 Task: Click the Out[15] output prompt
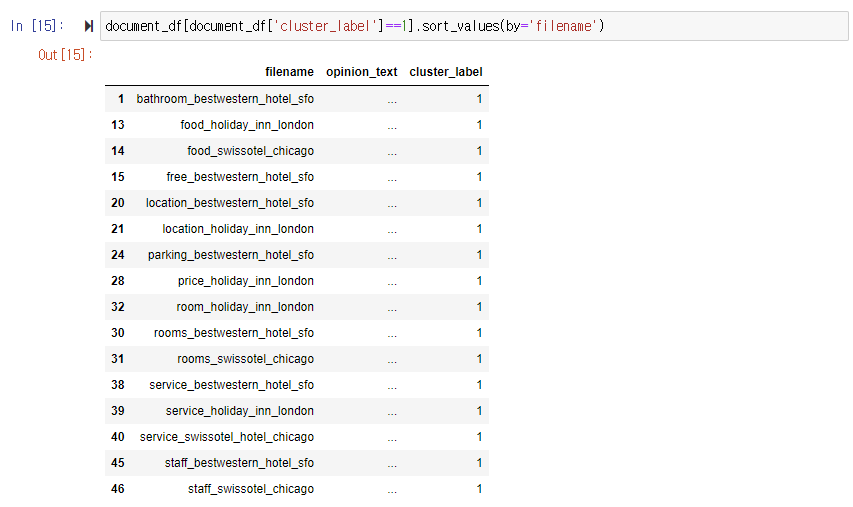65,55
